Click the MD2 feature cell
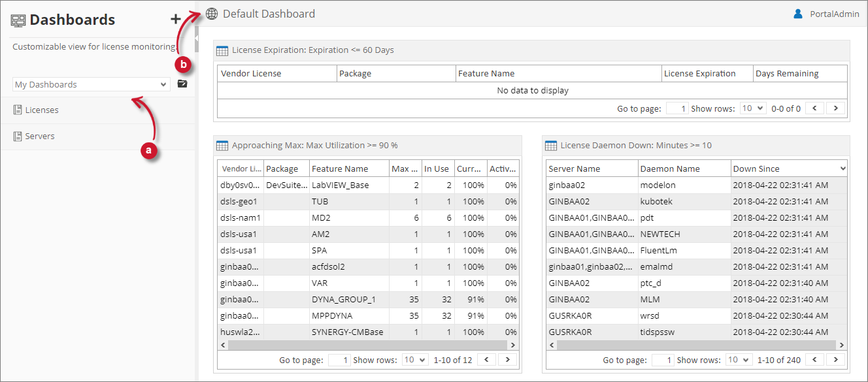This screenshot has width=868, height=382. pos(349,218)
